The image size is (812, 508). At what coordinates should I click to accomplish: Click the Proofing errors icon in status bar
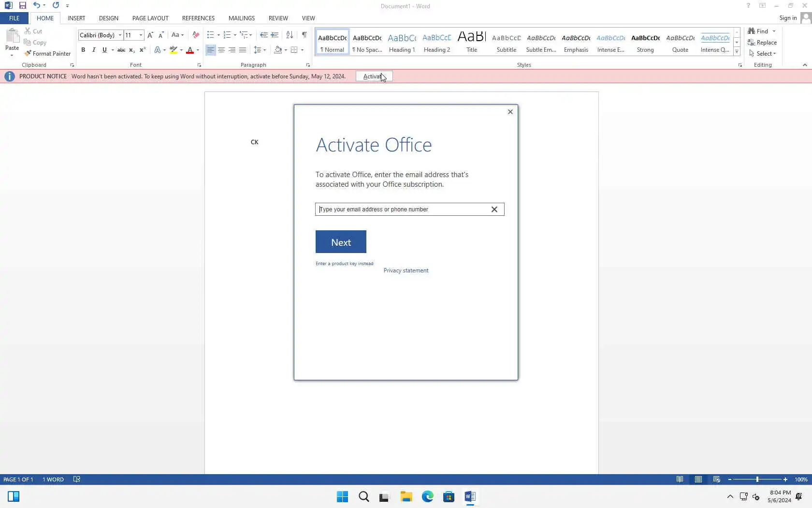point(76,479)
